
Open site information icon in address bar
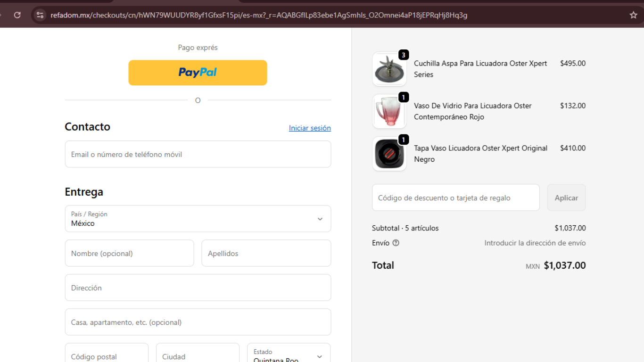coord(40,15)
